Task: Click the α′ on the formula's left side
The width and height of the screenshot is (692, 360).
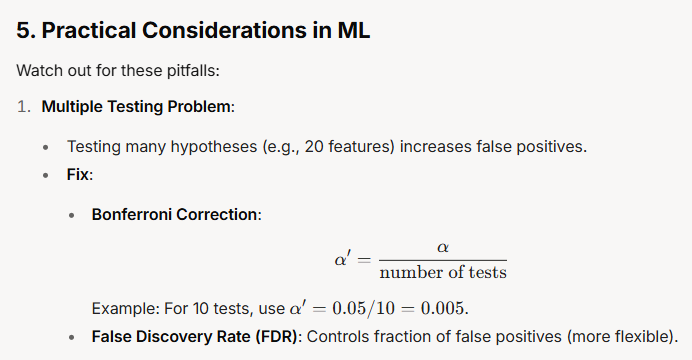Action: [343, 259]
